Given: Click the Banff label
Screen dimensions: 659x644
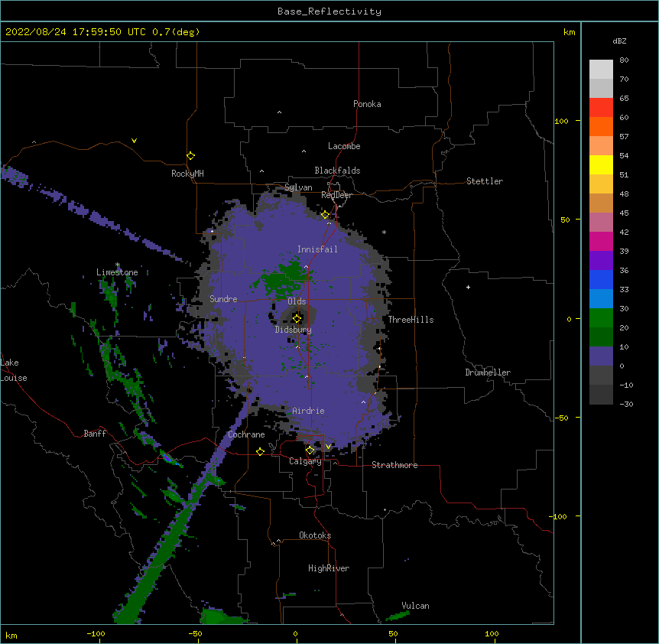Looking at the screenshot, I should (95, 434).
